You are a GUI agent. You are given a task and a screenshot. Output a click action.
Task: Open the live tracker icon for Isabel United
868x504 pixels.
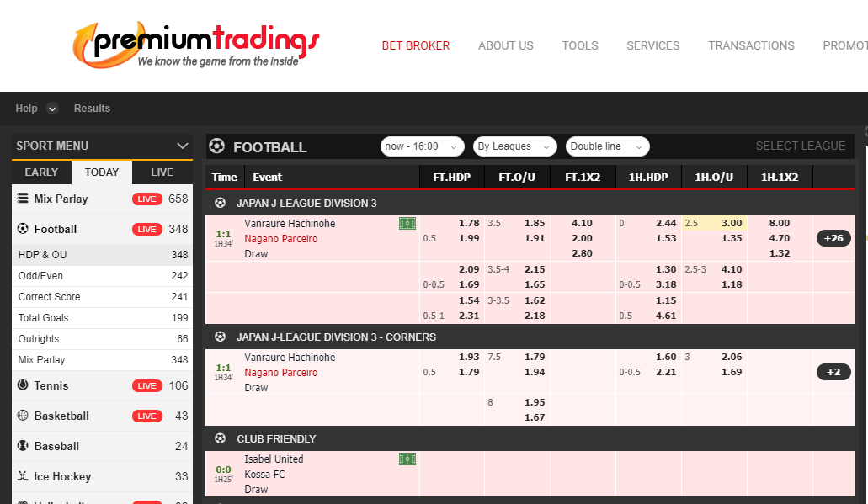click(407, 459)
